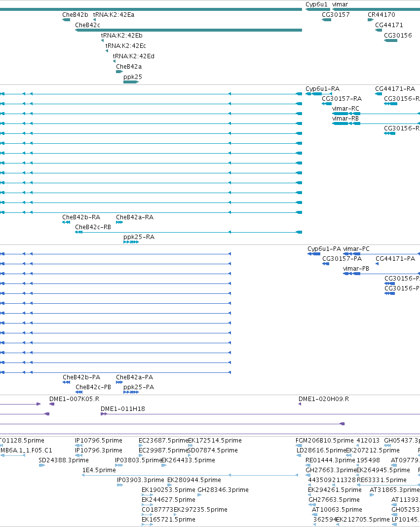Click the CheB42c-PB protein label
This screenshot has height=527, width=420.
(x=93, y=387)
